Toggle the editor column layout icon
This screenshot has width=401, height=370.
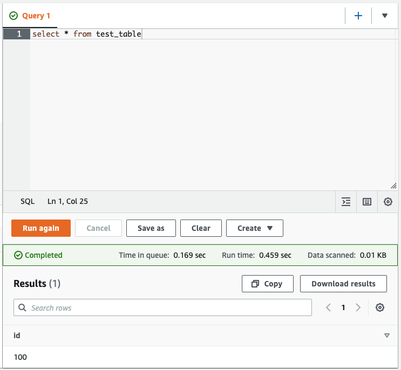point(367,202)
